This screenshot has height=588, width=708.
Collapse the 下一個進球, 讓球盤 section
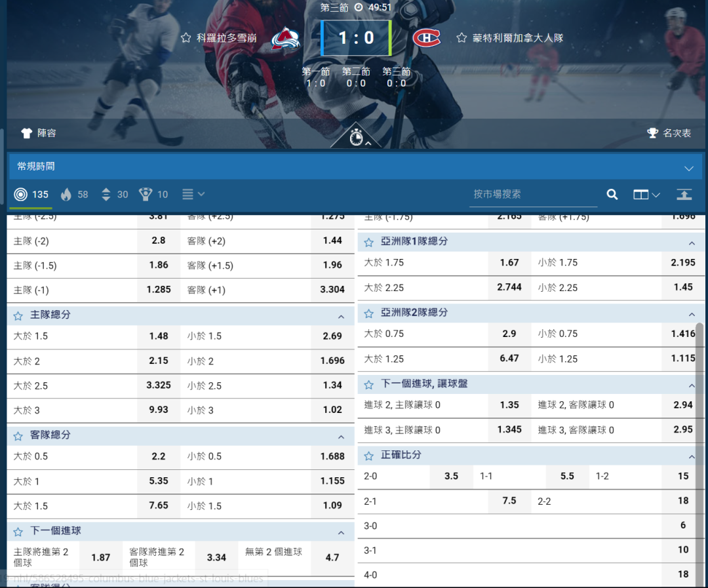(x=692, y=385)
